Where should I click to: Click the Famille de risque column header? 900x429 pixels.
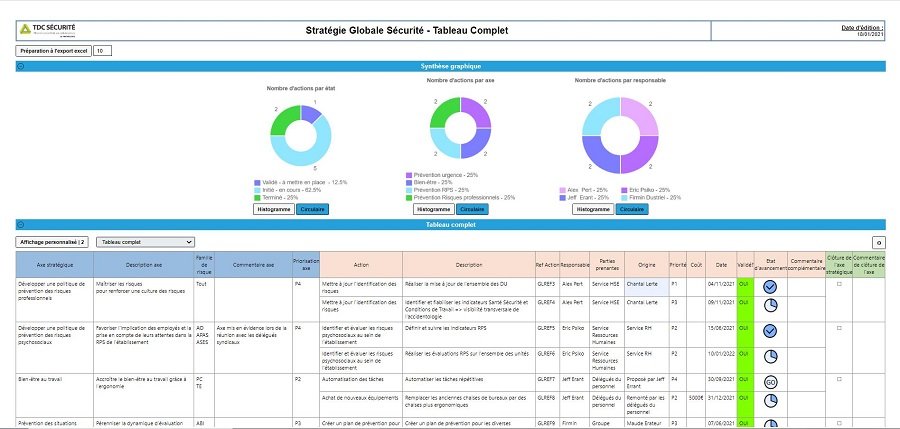[x=204, y=265]
